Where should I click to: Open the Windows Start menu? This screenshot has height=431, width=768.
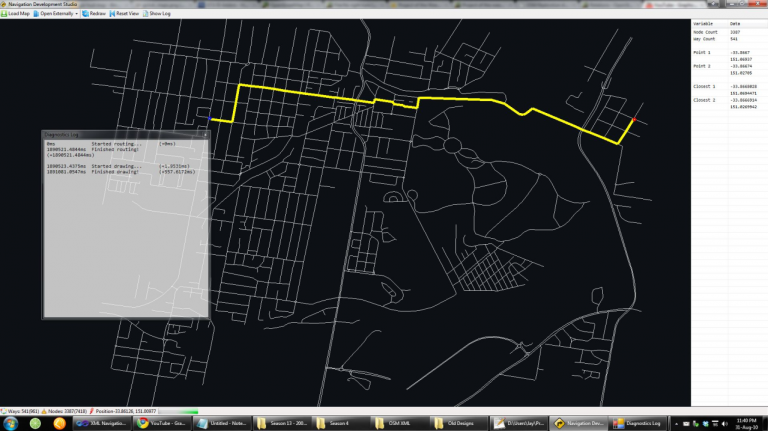coord(11,423)
